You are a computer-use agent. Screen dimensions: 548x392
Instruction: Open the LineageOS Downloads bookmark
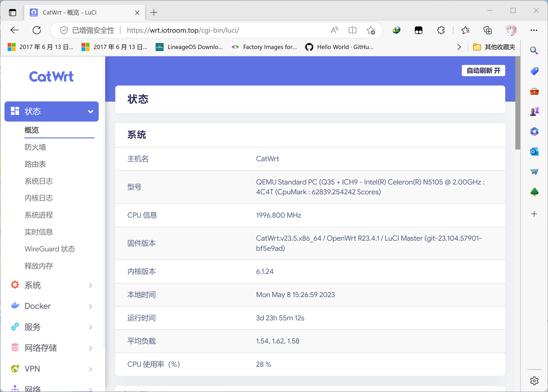click(x=189, y=47)
